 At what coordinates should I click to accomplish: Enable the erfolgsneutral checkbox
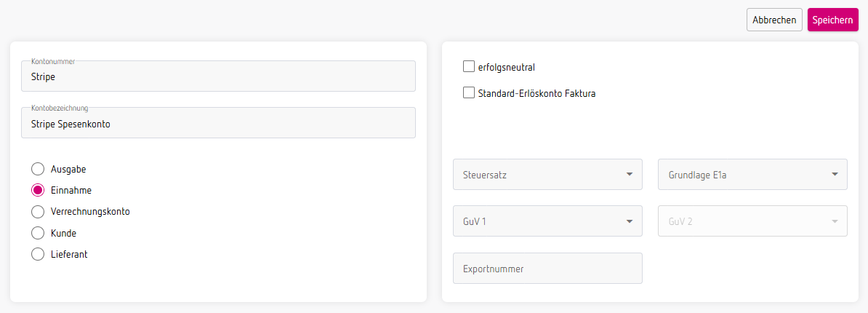point(469,67)
